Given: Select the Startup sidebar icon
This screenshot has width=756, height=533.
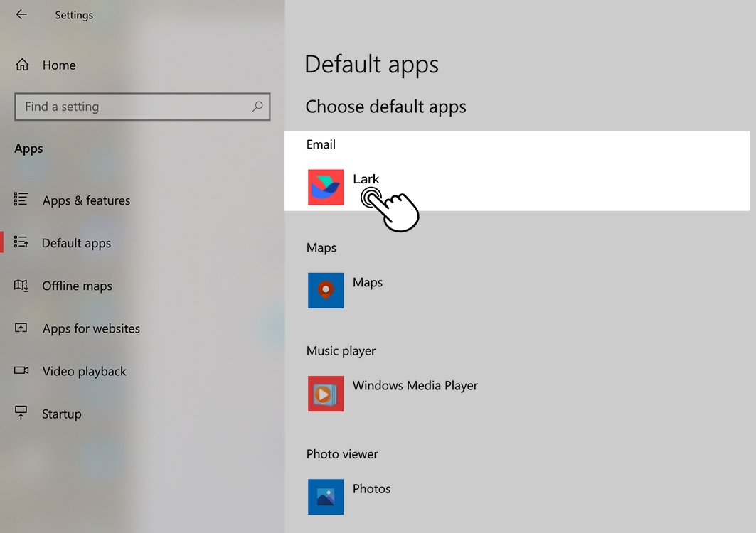Looking at the screenshot, I should click(22, 414).
